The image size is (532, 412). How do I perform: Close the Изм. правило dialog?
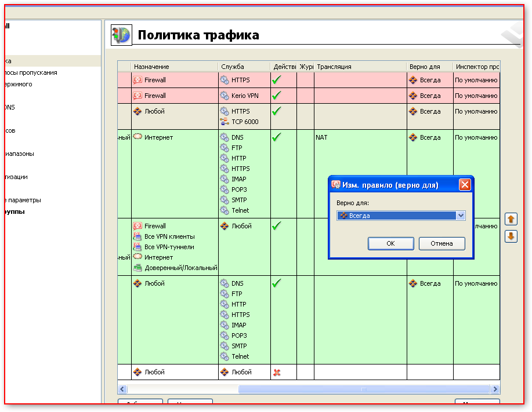click(x=465, y=185)
